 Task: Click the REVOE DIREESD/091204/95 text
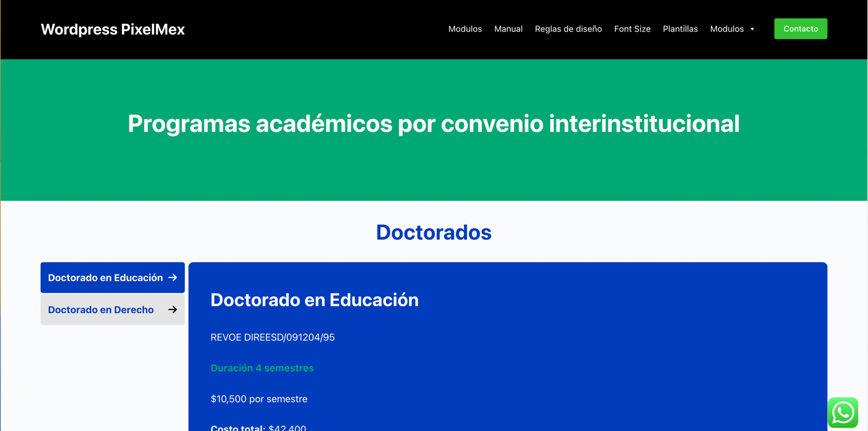pos(272,337)
